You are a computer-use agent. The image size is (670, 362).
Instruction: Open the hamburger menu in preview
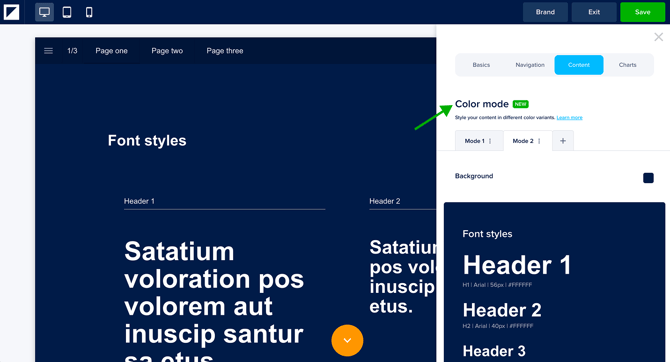pyautogui.click(x=48, y=51)
